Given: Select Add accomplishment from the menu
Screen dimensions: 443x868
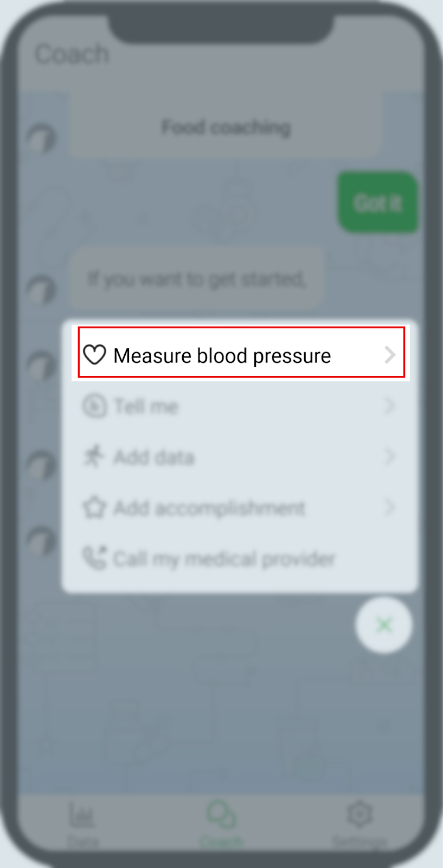Looking at the screenshot, I should [x=240, y=508].
